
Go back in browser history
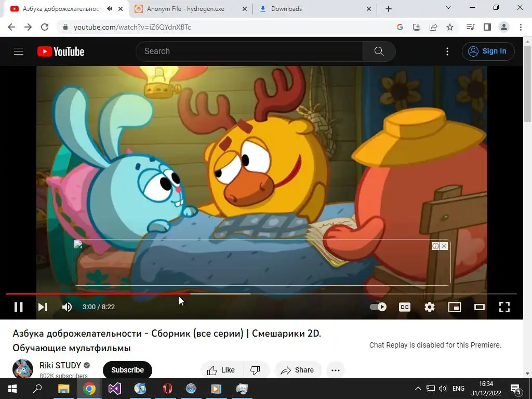coord(11,27)
